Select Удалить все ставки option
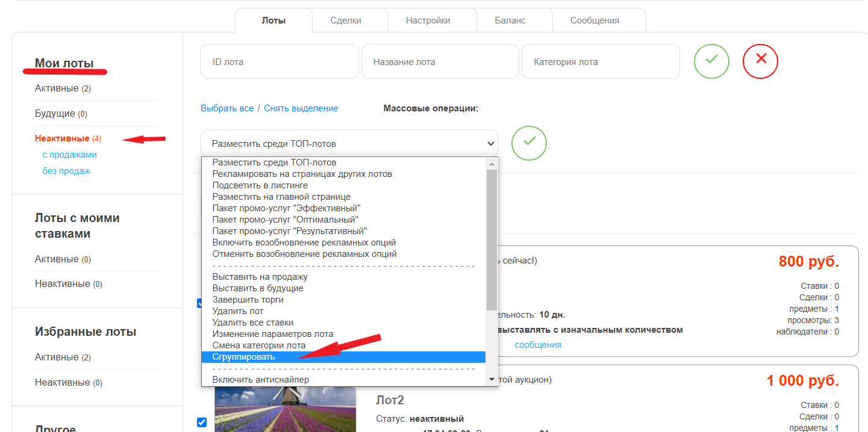This screenshot has height=432, width=868. tap(343, 322)
